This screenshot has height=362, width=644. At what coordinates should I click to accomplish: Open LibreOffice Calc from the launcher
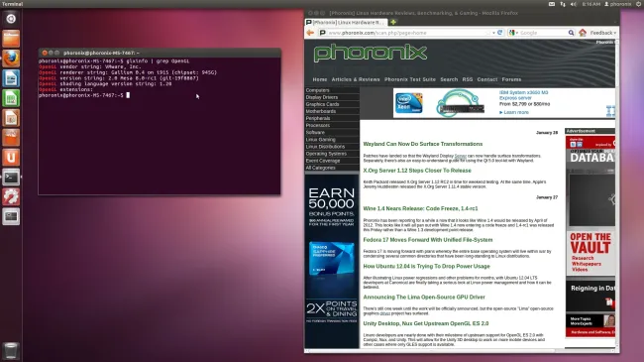coord(11,98)
